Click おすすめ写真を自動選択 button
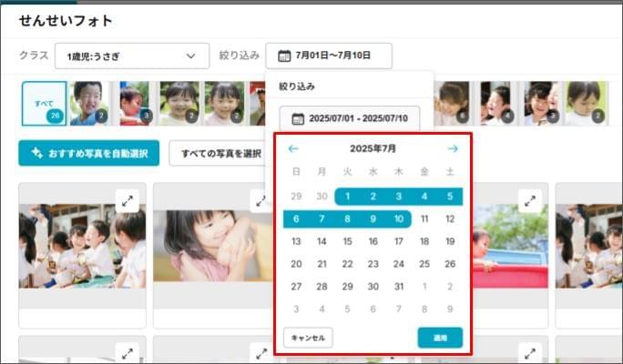The image size is (623, 364). coord(88,153)
